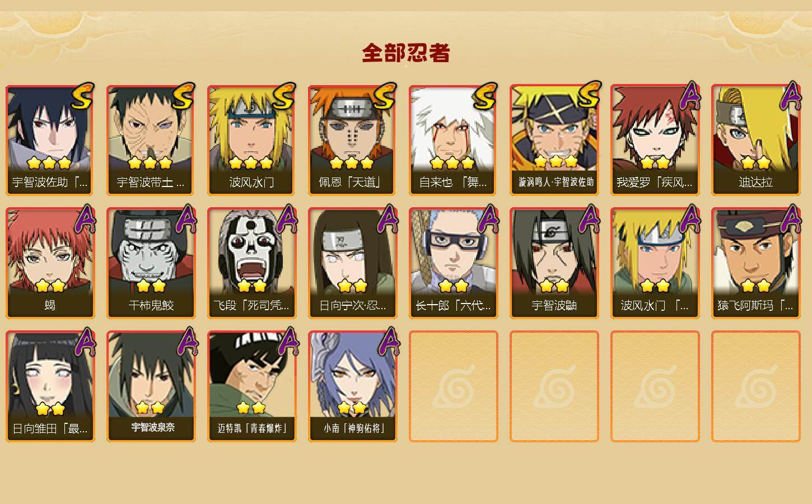Click the A rank badge on 我爱罗 card
The image size is (812, 504).
pyautogui.click(x=691, y=96)
